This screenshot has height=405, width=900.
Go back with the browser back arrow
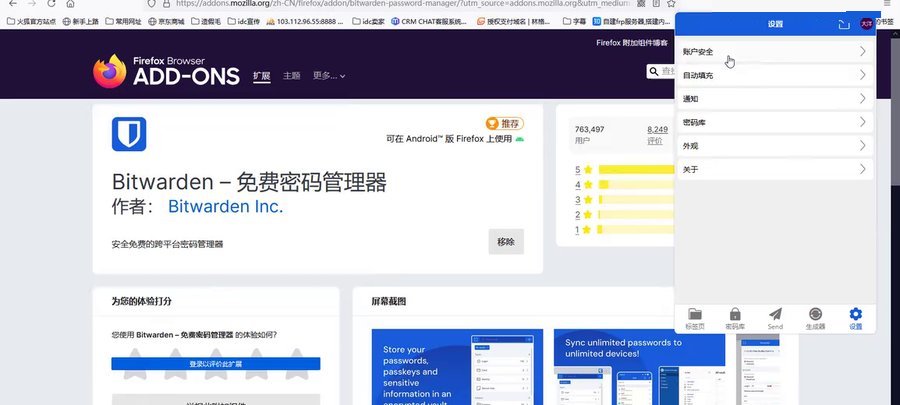13,3
